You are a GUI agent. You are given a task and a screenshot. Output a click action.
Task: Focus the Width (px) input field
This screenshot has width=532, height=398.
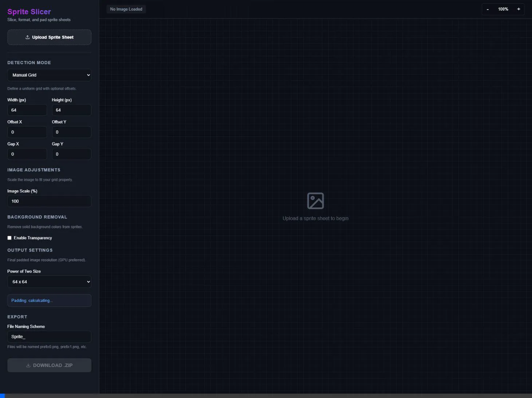tap(27, 110)
